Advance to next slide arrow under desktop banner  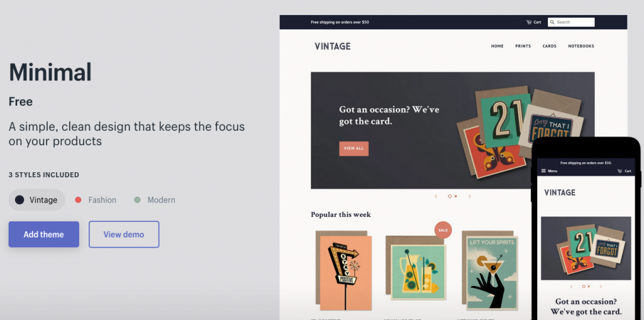469,196
